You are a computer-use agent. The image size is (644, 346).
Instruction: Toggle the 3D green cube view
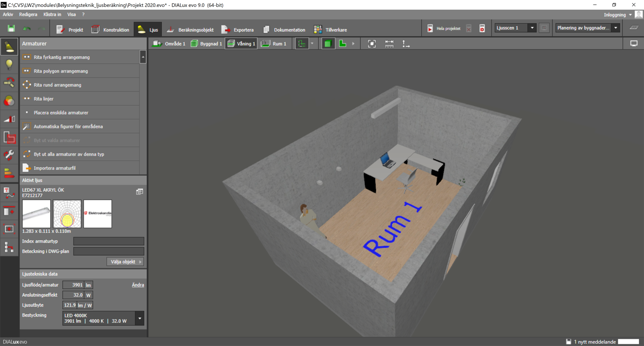(x=328, y=44)
